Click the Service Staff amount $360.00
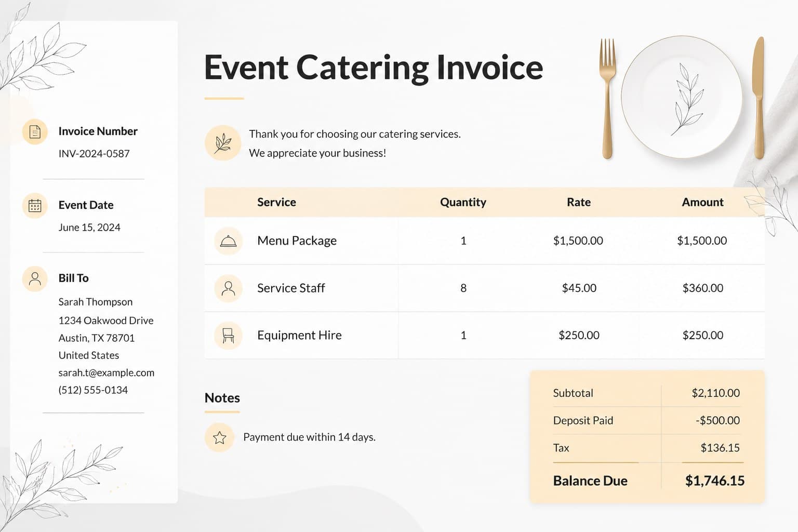 coord(703,288)
